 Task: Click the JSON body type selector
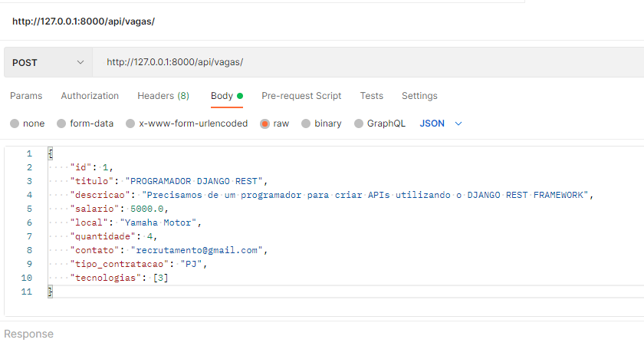(432, 124)
